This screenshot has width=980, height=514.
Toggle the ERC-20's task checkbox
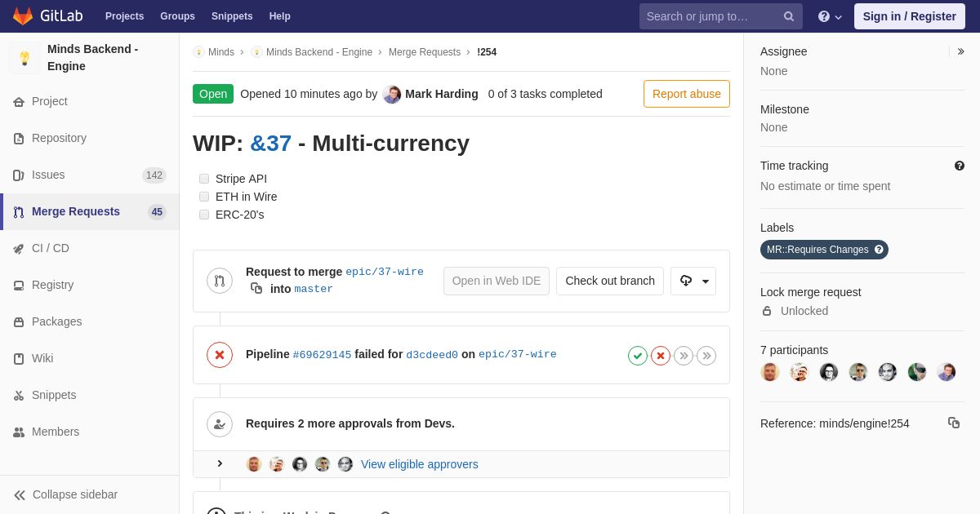[x=204, y=215]
